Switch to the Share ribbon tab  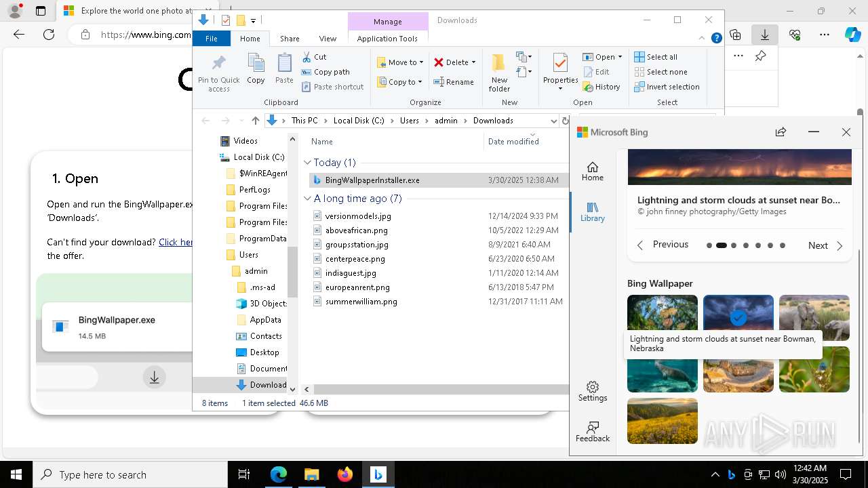[x=290, y=39]
